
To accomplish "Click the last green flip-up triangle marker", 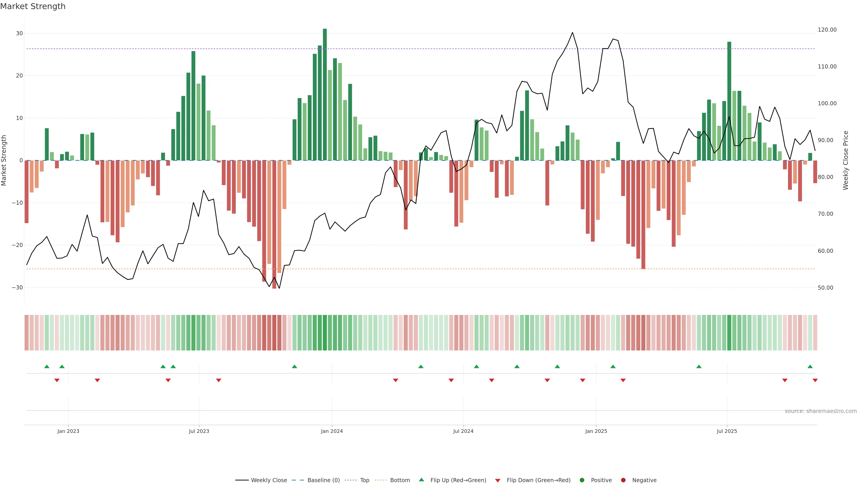I will [810, 366].
